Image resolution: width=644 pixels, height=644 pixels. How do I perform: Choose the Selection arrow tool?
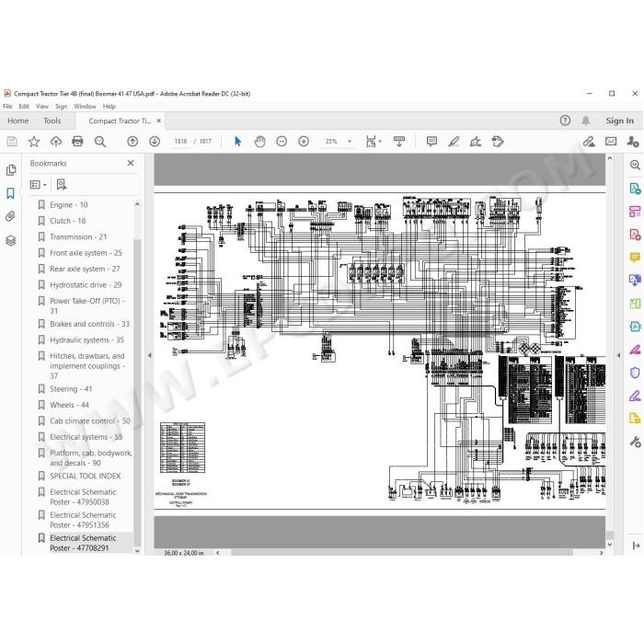coord(237,142)
